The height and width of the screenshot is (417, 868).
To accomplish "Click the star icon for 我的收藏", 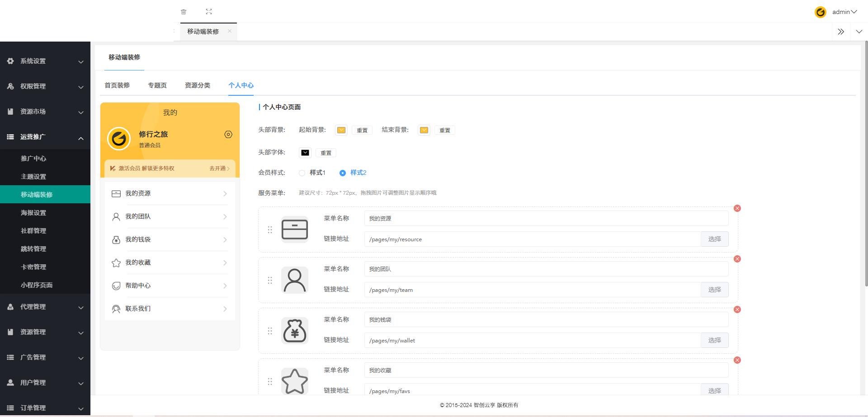I will pos(295,381).
